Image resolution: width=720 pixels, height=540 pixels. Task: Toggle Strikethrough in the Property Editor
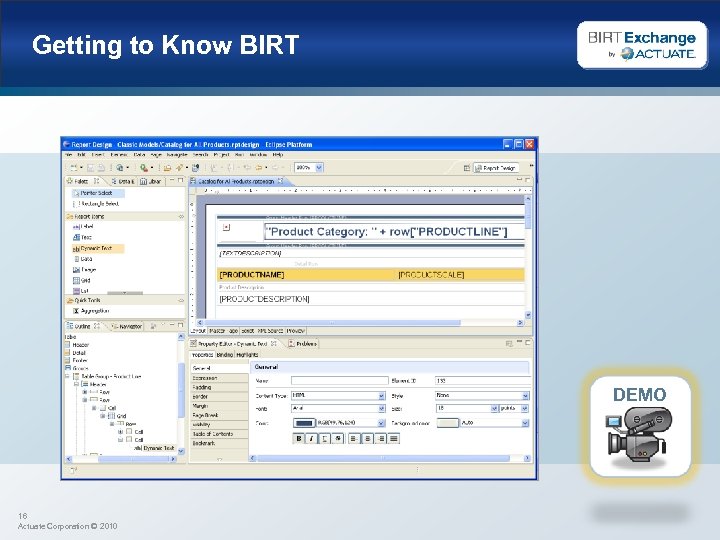coord(338,439)
